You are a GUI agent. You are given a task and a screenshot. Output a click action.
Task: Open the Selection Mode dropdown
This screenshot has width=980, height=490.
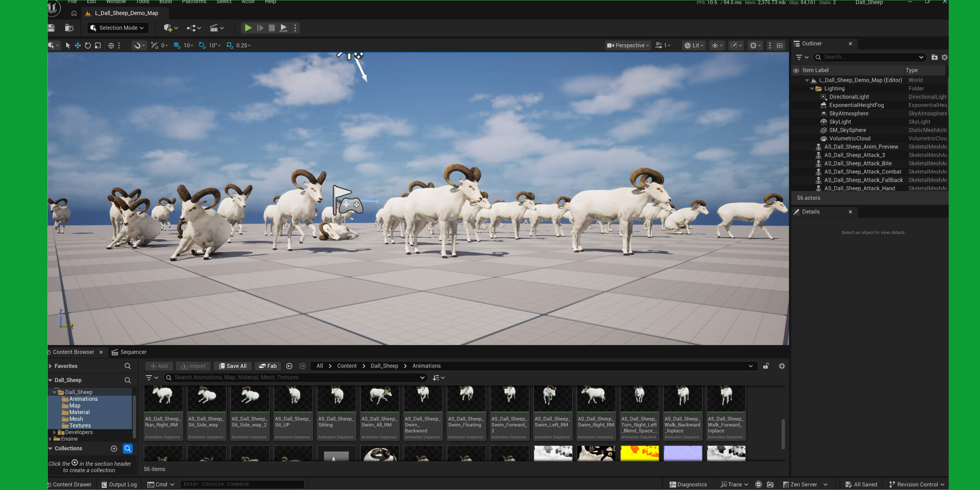coord(118,28)
